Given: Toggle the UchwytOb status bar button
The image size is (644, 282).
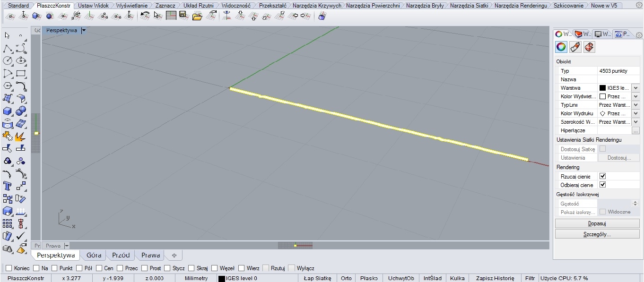Looking at the screenshot, I should [x=401, y=278].
